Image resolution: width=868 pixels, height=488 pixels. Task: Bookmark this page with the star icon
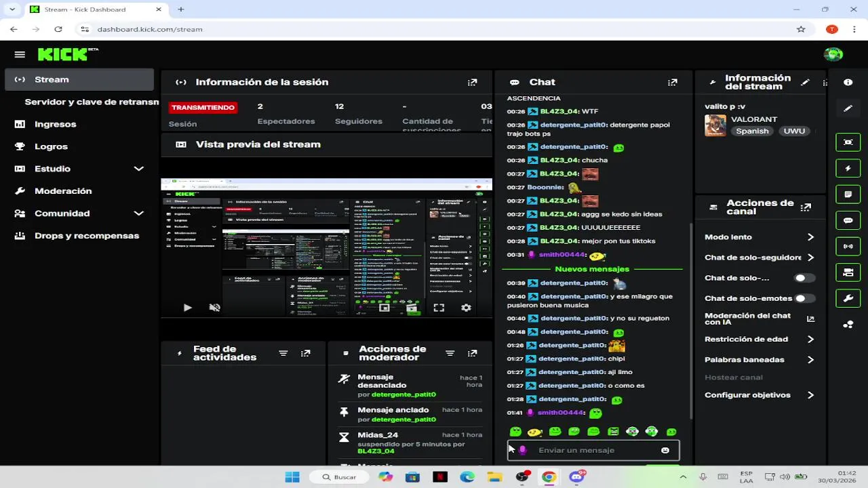pos(801,29)
